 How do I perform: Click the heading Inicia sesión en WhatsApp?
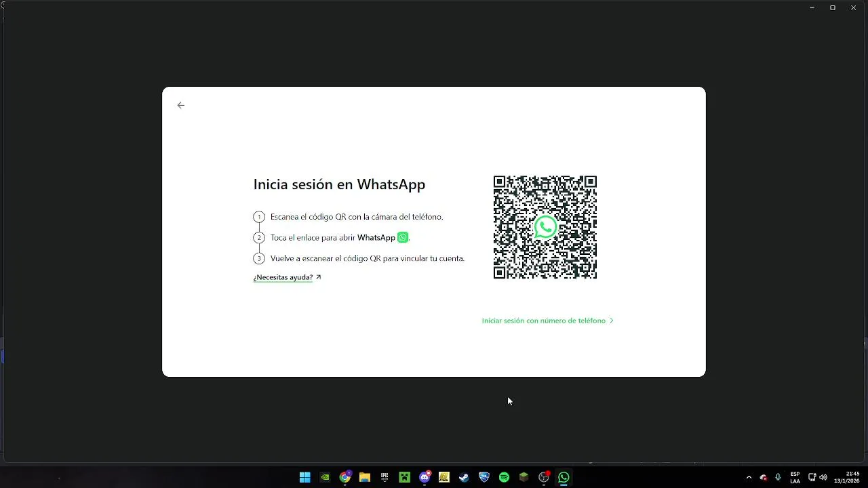coord(339,184)
